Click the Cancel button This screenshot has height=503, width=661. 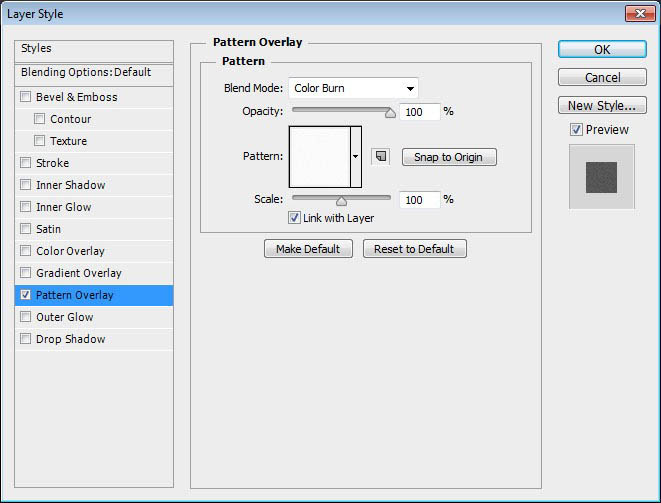(x=602, y=77)
